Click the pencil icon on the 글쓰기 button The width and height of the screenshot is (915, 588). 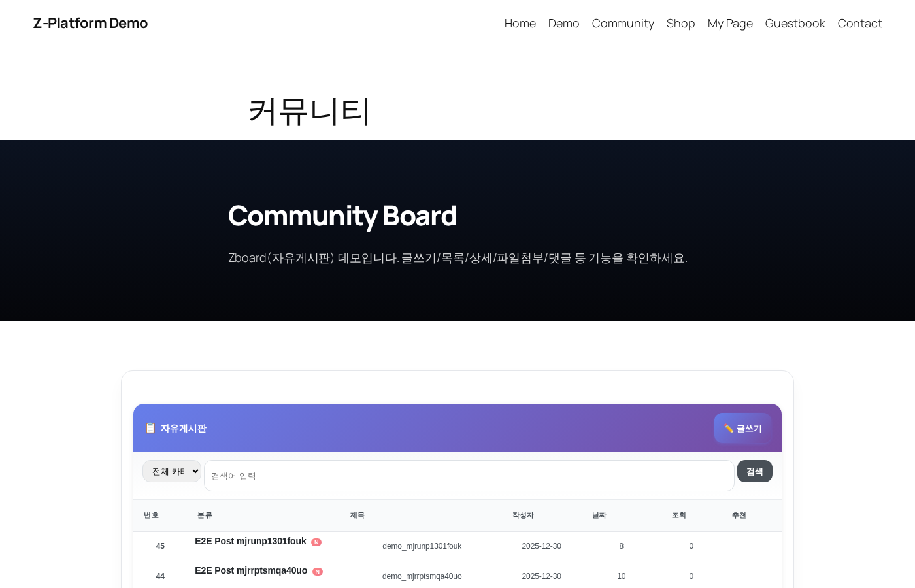point(728,428)
